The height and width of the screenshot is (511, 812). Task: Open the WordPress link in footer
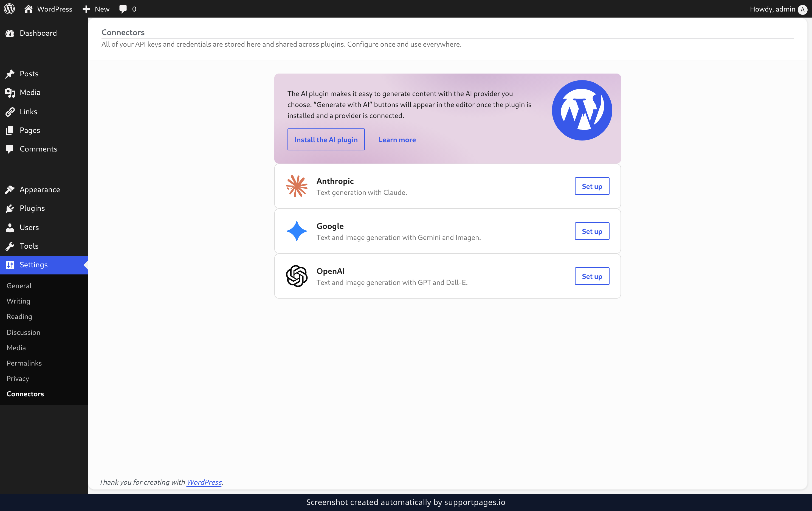click(x=204, y=482)
